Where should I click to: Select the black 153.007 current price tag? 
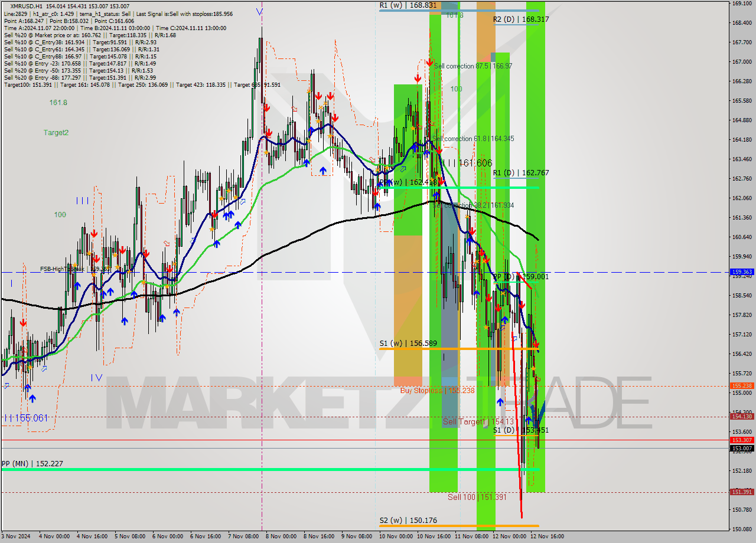pyautogui.click(x=742, y=449)
